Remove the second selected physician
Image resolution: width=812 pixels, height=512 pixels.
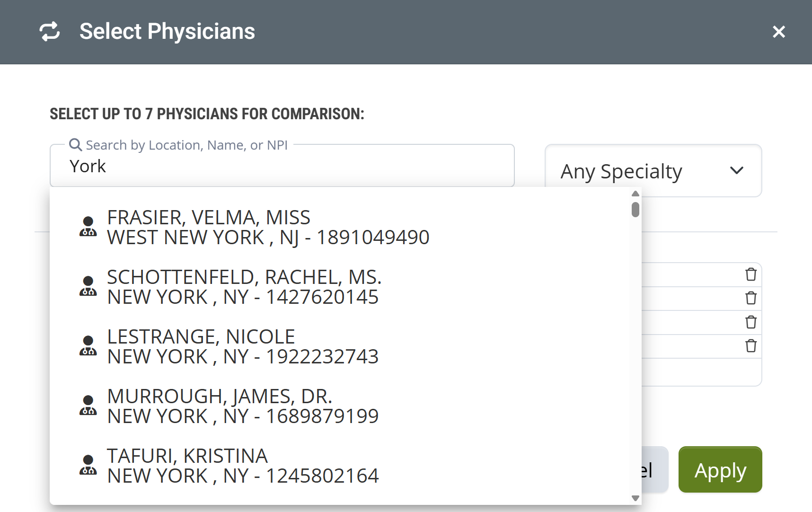tap(751, 298)
